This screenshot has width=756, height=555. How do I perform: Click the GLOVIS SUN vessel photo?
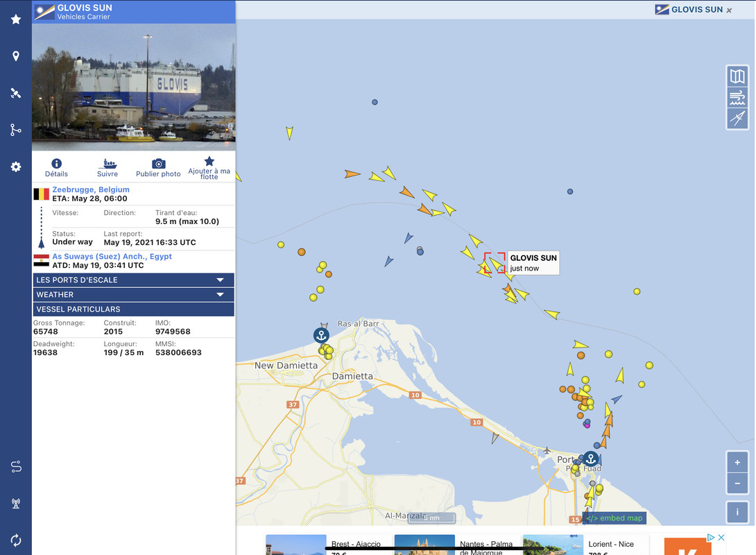click(x=134, y=87)
